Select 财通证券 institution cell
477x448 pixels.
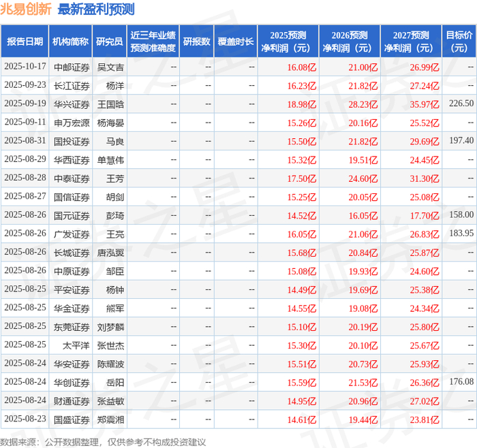coord(72,401)
